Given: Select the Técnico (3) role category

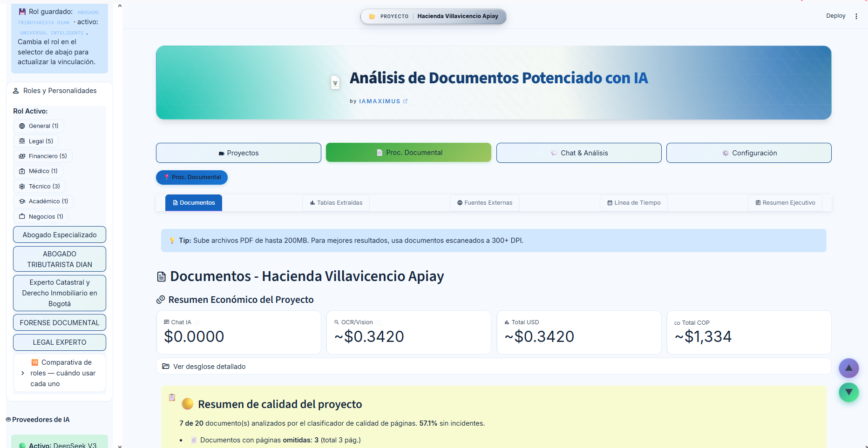Looking at the screenshot, I should (x=40, y=186).
